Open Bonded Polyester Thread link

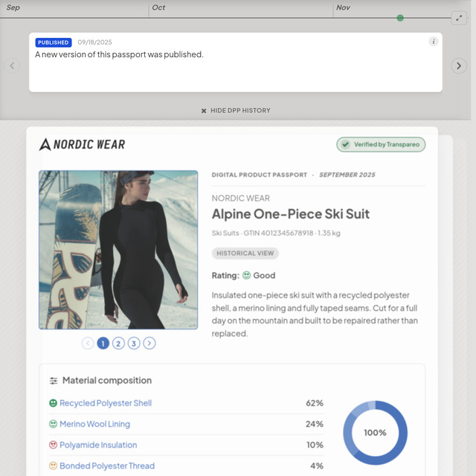(x=107, y=466)
